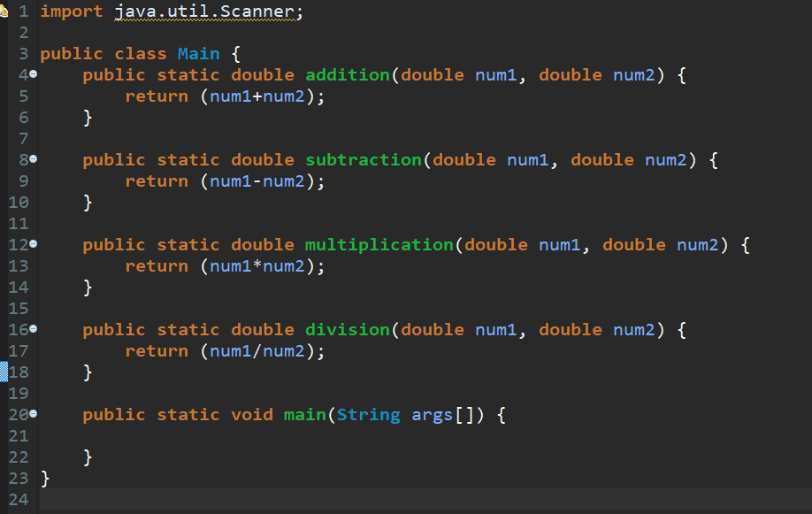The image size is (812, 514).
Task: Click the num1 parameter in the addition method
Action: coord(495,74)
